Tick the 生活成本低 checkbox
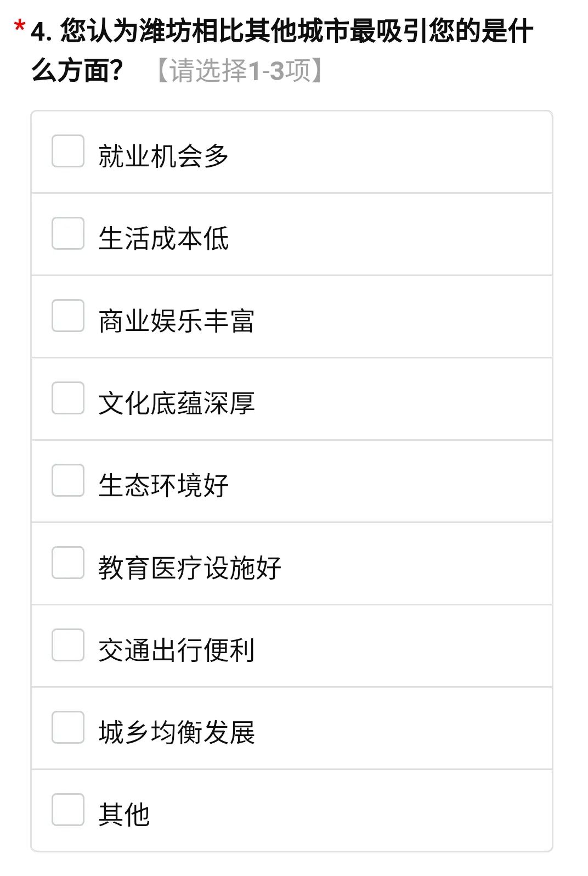The height and width of the screenshot is (876, 588). (x=68, y=233)
